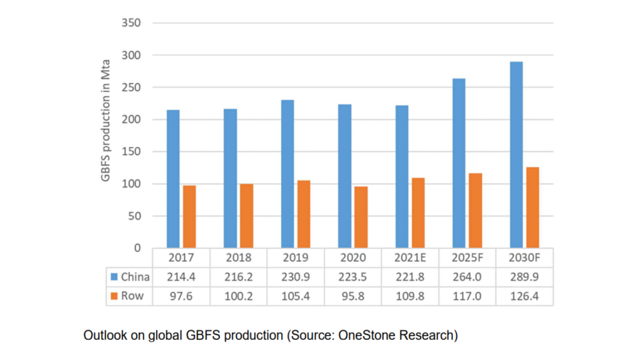
Task: Click the OneStone Research source caption
Action: click(x=270, y=336)
